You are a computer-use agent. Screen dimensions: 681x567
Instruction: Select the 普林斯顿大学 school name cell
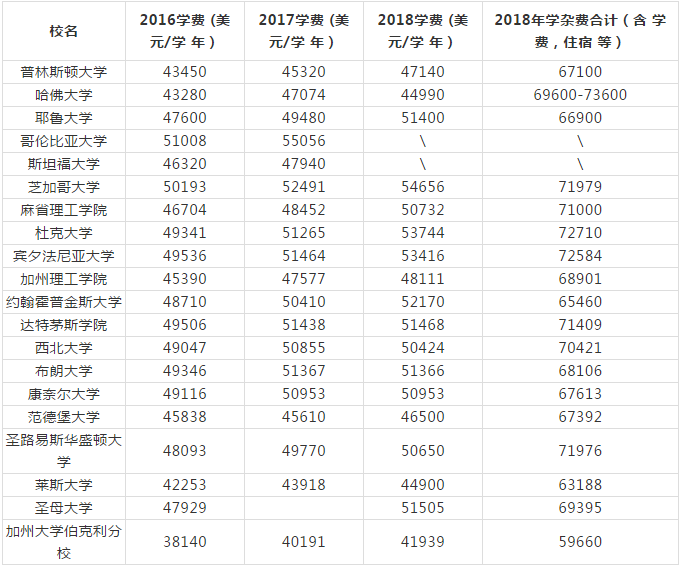(x=63, y=72)
